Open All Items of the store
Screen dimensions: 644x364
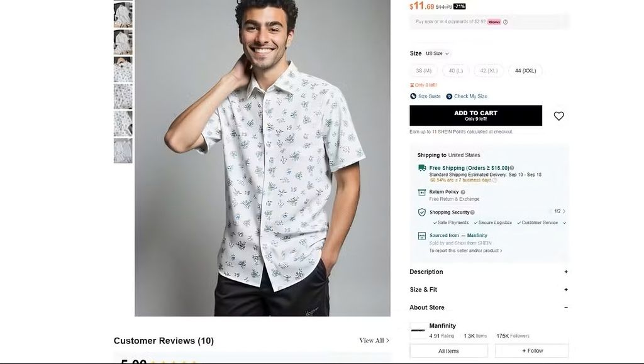(448, 351)
